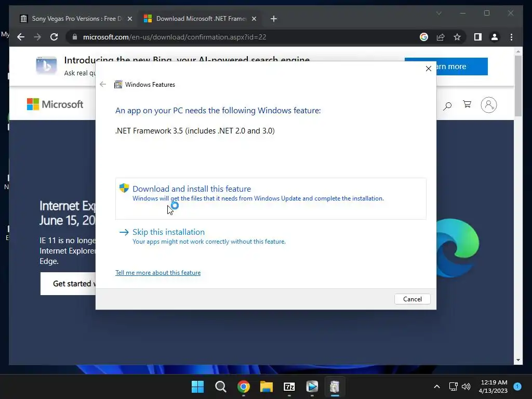
Task: Reload the current page in Chrome
Action: [x=54, y=37]
